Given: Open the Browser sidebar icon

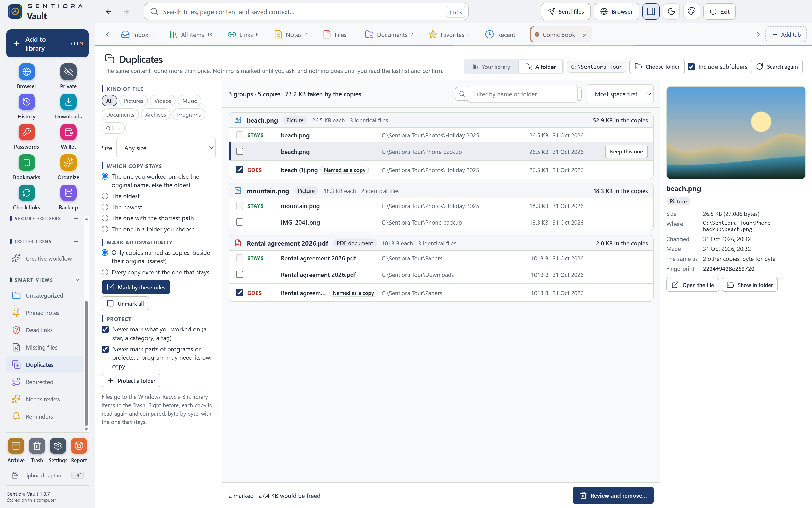Looking at the screenshot, I should tap(26, 72).
